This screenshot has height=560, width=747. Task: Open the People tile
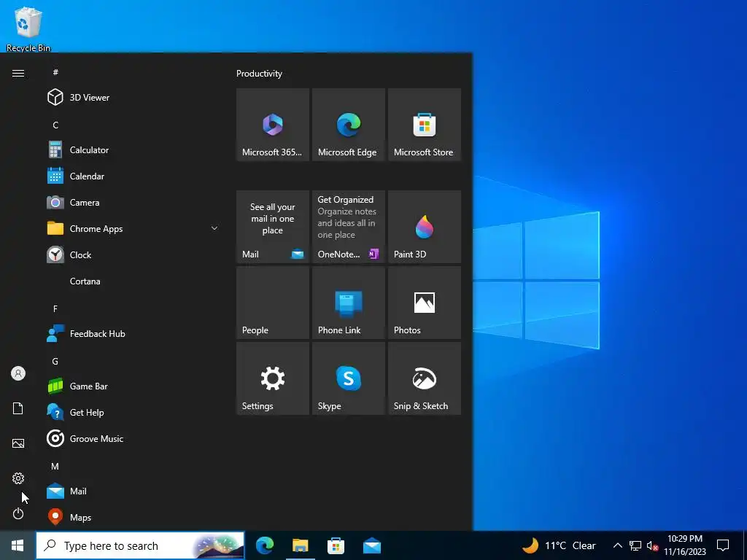pyautogui.click(x=273, y=303)
